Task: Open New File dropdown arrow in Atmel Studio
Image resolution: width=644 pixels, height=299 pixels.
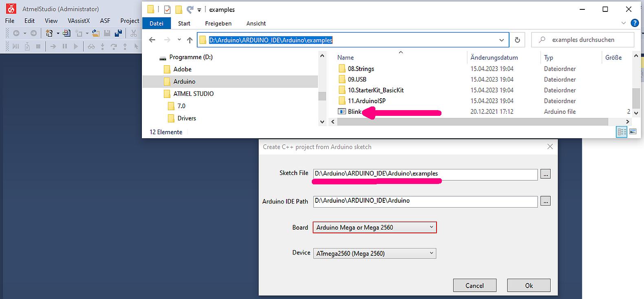Action: click(x=87, y=33)
